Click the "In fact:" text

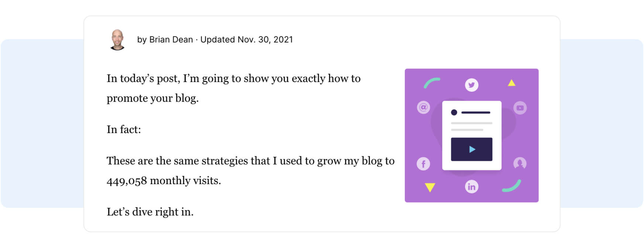pos(124,129)
